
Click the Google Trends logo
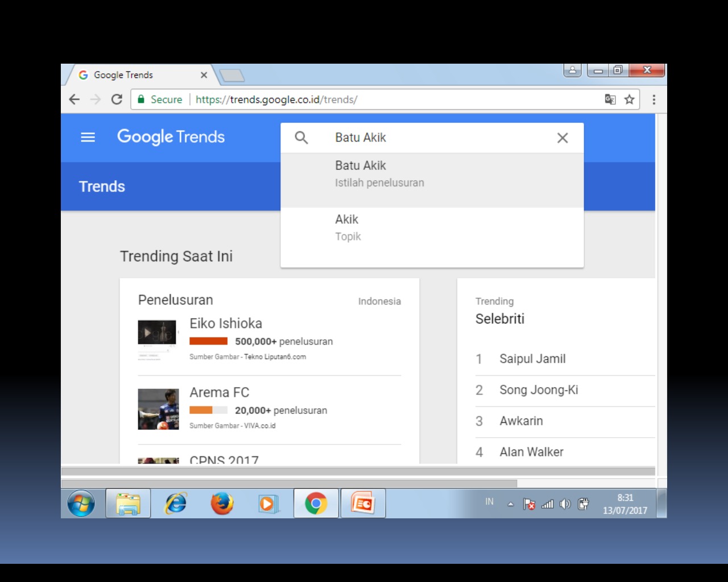point(171,137)
